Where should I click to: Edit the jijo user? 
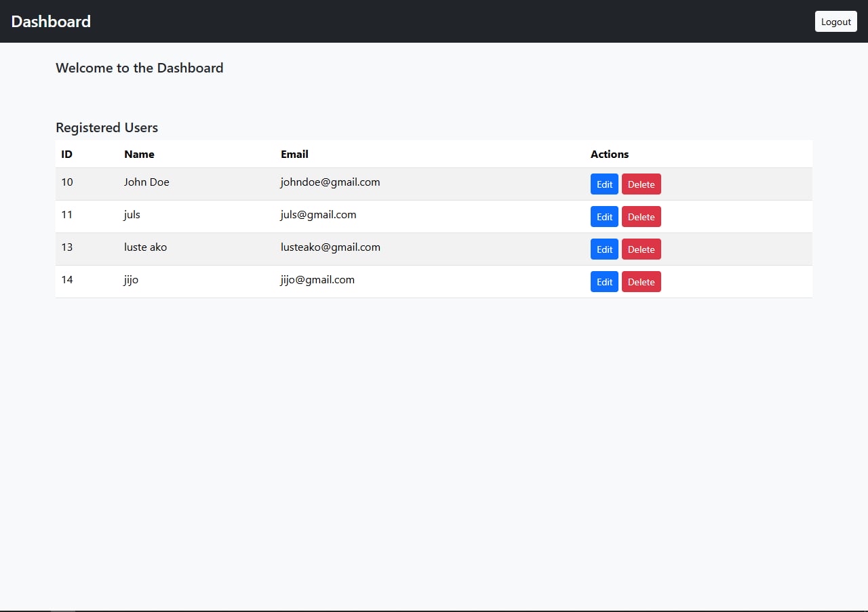[x=604, y=282]
